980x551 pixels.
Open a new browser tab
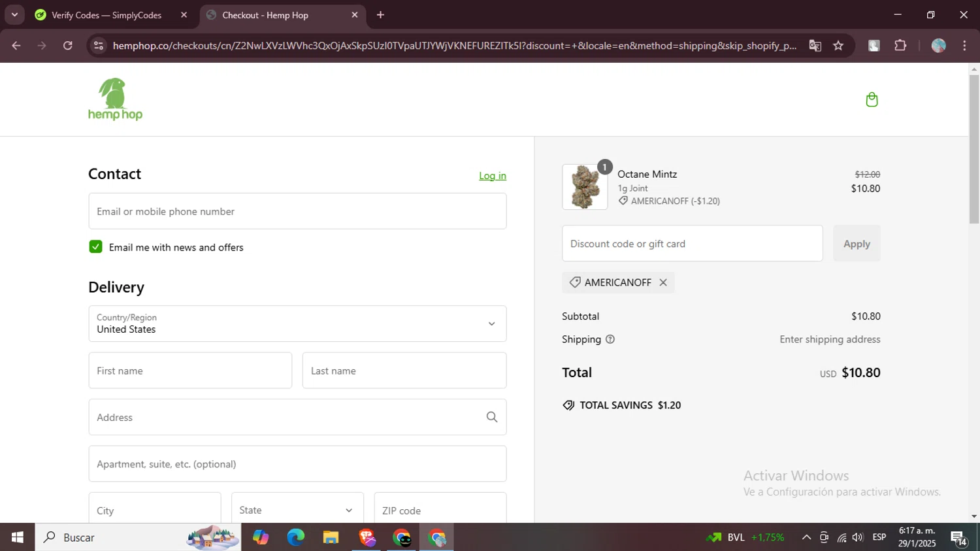380,15
